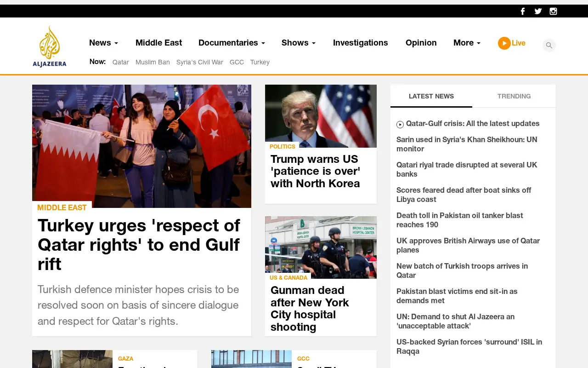This screenshot has height=368, width=588.
Task: Expand the News dropdown menu
Action: click(x=103, y=43)
